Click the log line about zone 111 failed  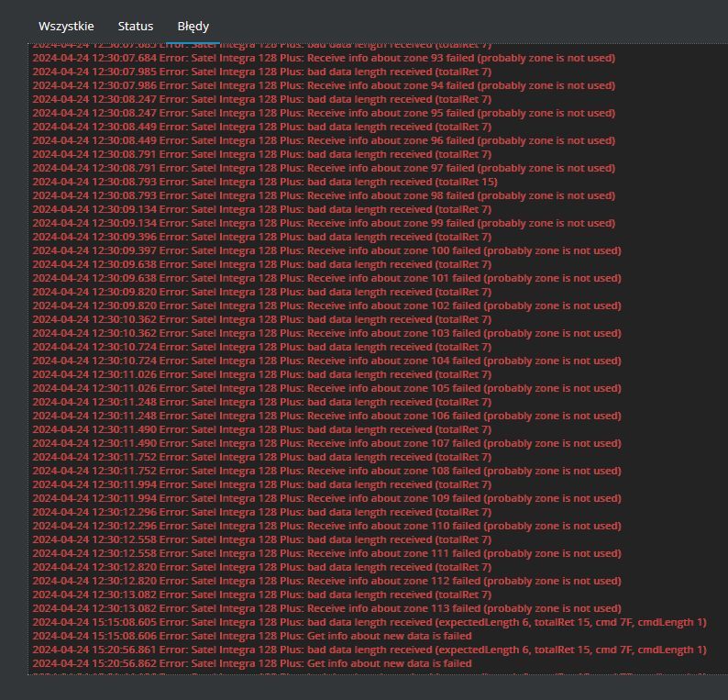[x=326, y=553]
